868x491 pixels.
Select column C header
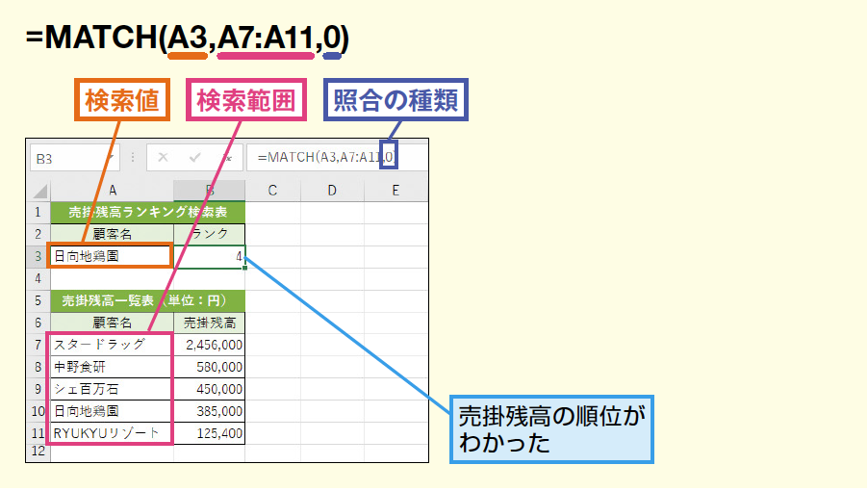272,191
